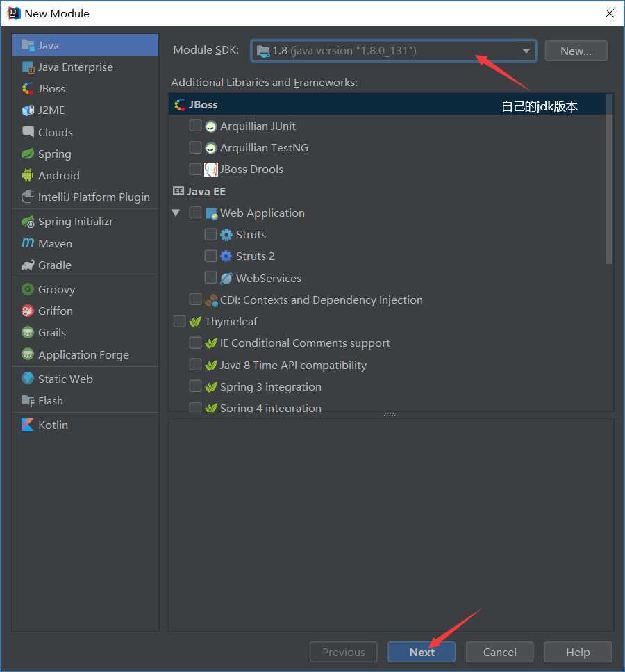The width and height of the screenshot is (625, 672).
Task: Select the Android module type label
Action: (59, 175)
